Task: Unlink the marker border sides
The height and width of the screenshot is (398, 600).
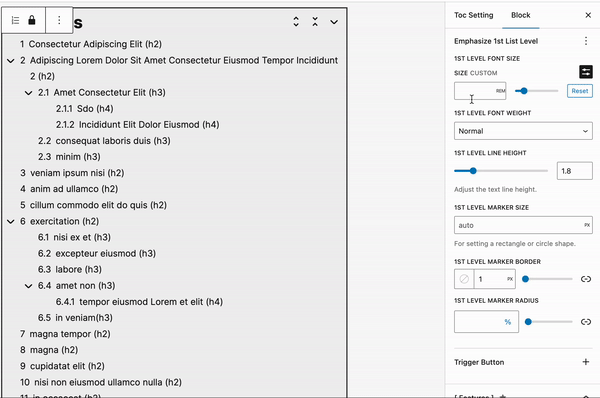Action: coord(586,279)
